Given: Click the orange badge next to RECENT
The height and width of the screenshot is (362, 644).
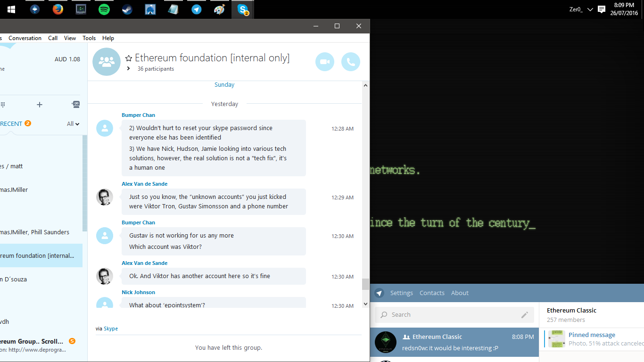Looking at the screenshot, I should (28, 123).
